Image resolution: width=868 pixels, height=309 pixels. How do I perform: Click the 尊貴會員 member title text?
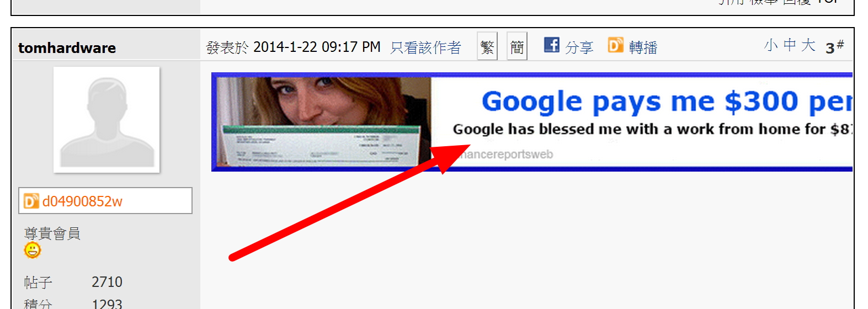tap(52, 233)
